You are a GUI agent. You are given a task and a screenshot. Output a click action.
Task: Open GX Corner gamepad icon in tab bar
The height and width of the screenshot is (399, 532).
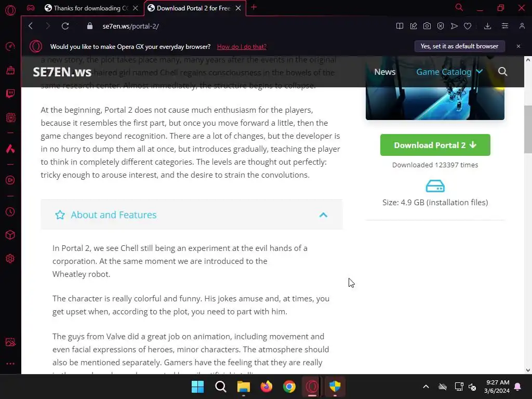[31, 8]
